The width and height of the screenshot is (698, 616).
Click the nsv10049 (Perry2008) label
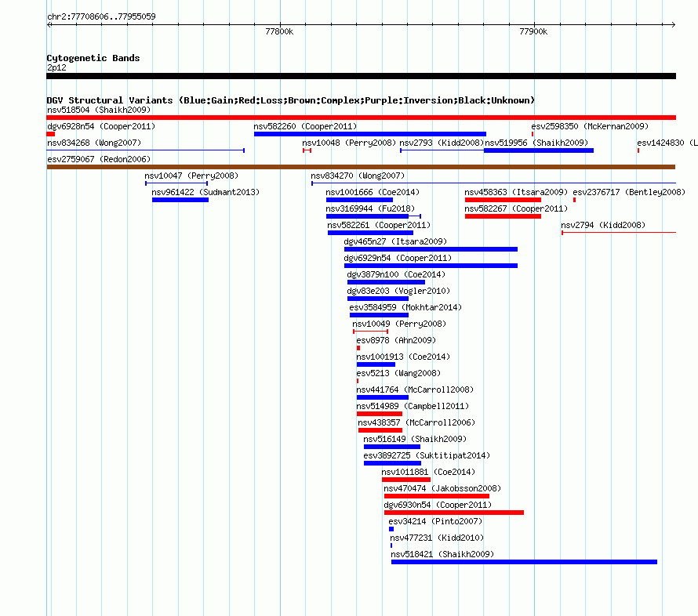[399, 324]
